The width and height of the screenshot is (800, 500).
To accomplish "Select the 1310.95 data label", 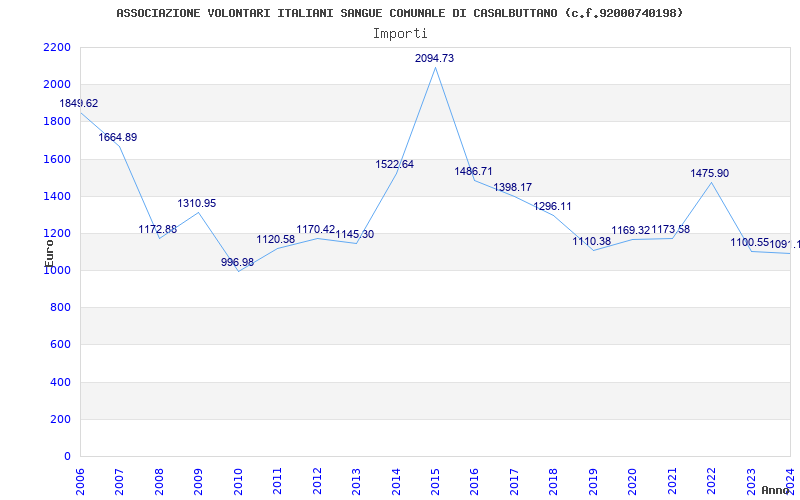I will tap(197, 204).
